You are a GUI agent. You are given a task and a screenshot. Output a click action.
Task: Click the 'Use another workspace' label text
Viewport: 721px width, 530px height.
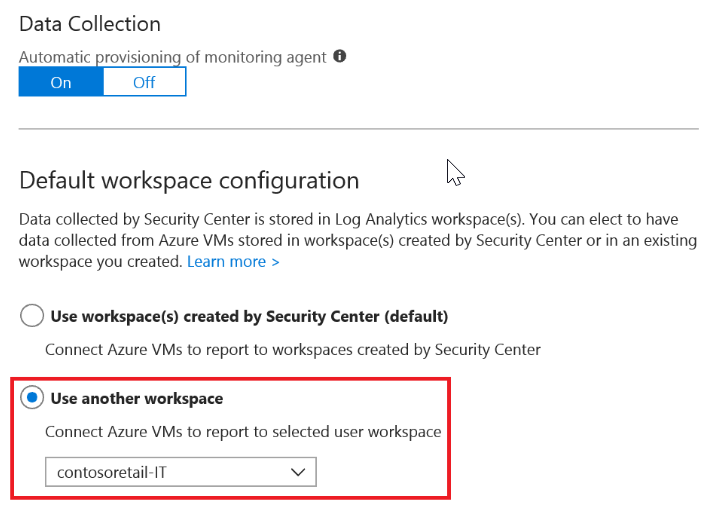tap(137, 398)
